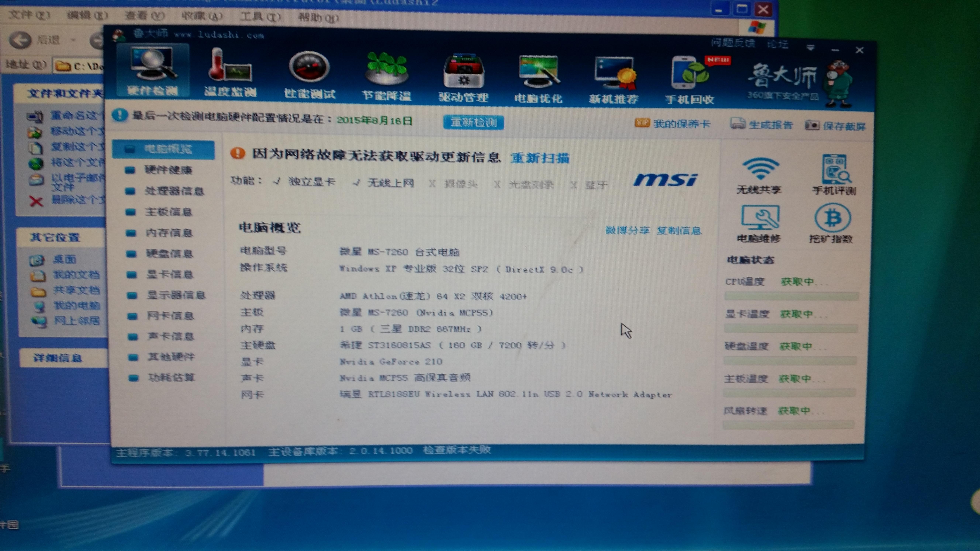Click the 问题反馈 link
The width and height of the screenshot is (980, 551).
point(733,43)
